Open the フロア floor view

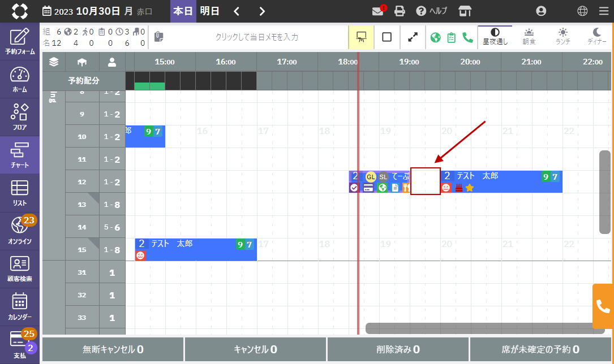(20, 117)
